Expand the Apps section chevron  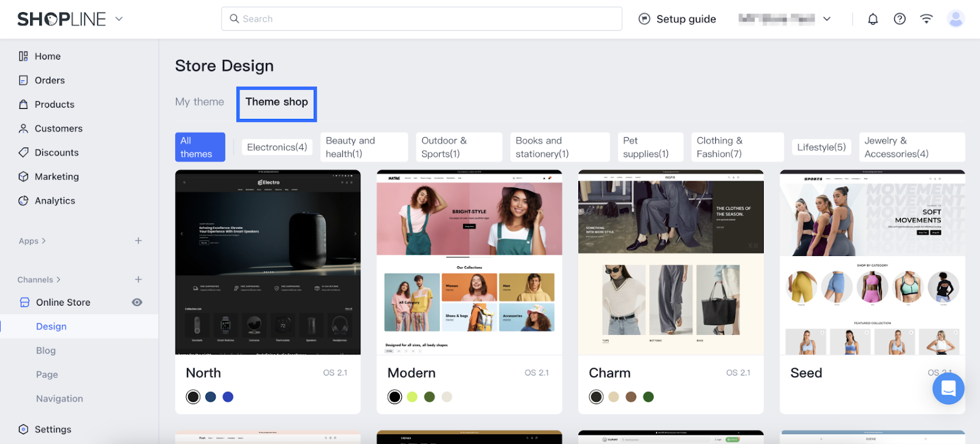pyautogui.click(x=43, y=241)
